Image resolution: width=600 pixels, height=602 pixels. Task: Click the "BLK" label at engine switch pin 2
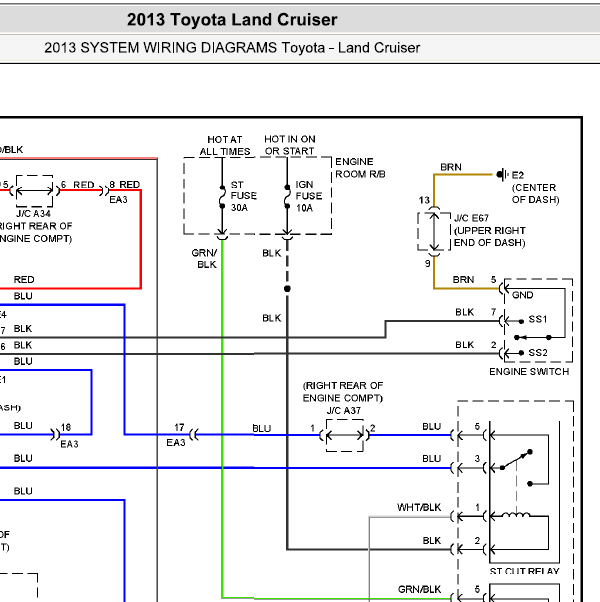coord(464,345)
